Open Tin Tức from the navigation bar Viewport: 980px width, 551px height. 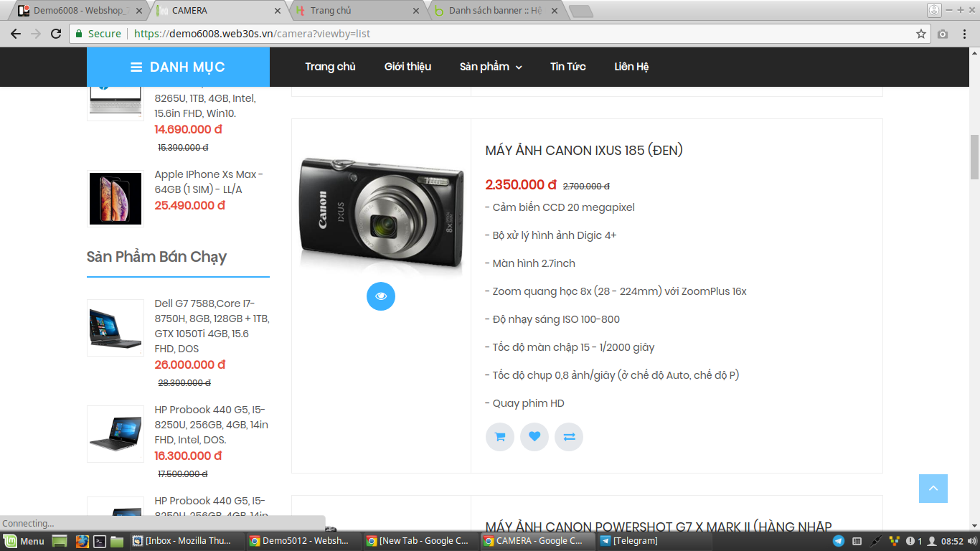pos(568,67)
